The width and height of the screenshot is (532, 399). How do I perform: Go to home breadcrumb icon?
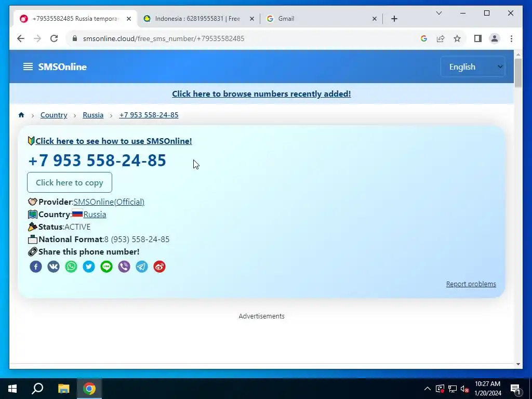click(21, 115)
